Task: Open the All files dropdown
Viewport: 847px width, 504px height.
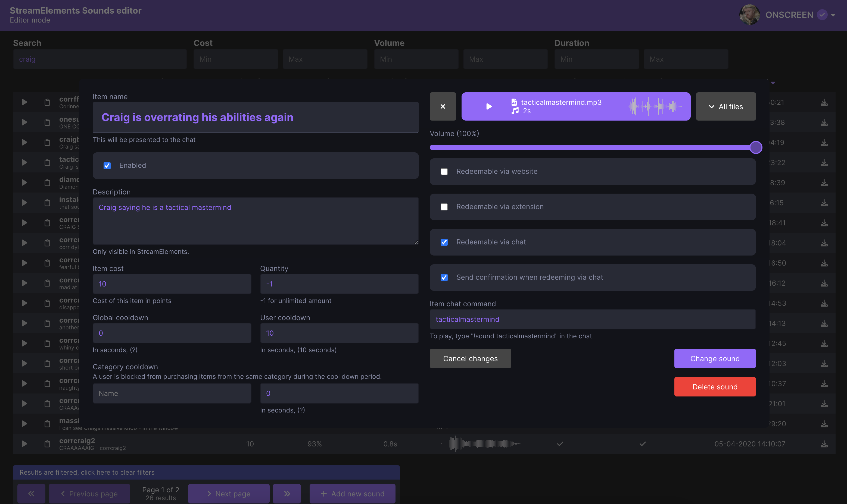Action: click(x=726, y=106)
